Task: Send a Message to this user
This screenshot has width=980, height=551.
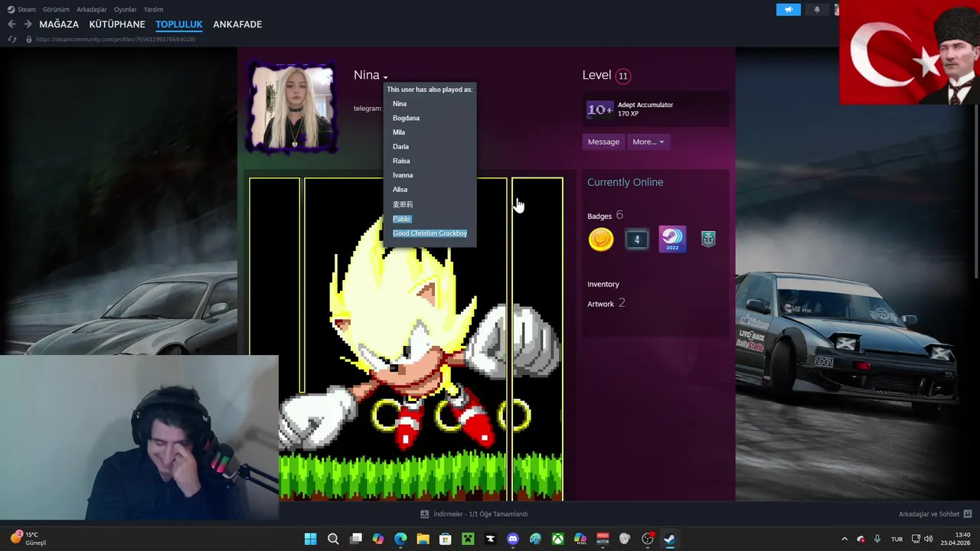Action: click(x=603, y=142)
